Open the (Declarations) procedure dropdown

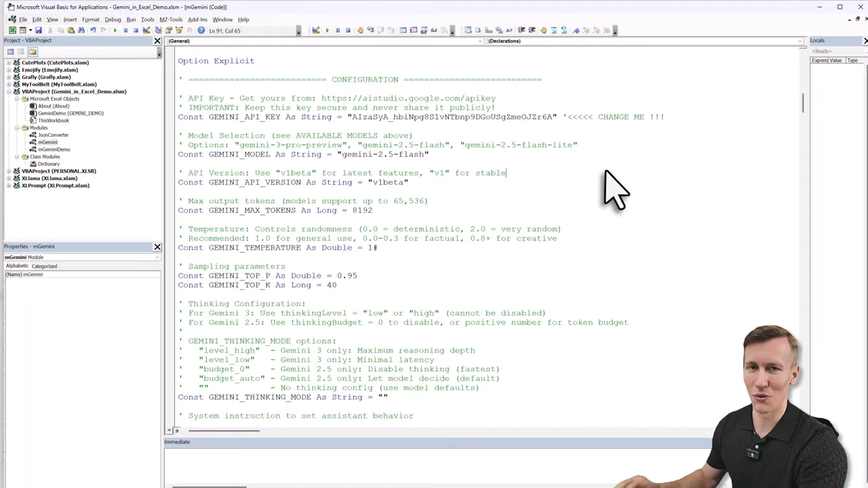coord(799,41)
